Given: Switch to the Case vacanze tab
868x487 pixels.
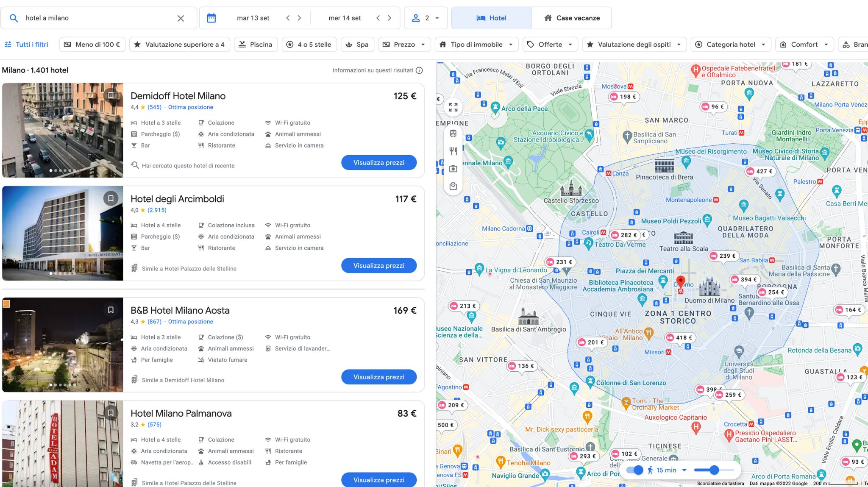Looking at the screenshot, I should (x=572, y=18).
